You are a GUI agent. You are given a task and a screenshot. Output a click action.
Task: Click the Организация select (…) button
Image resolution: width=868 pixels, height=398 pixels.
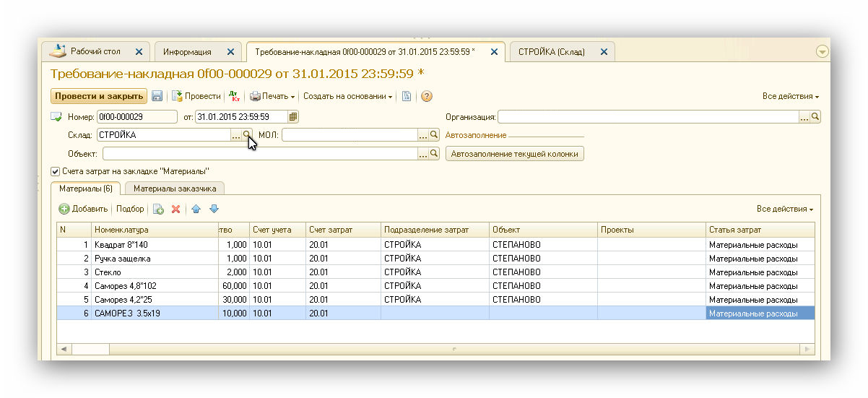pyautogui.click(x=804, y=116)
